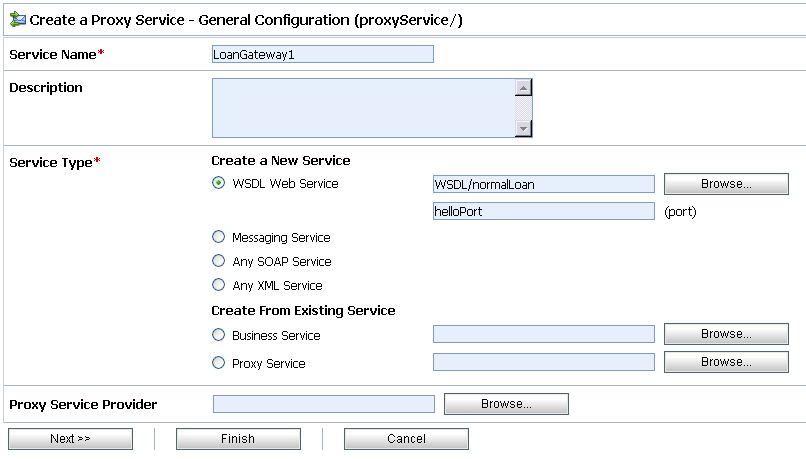Choose the Any SOAP Service option
This screenshot has width=806, height=459.
click(218, 261)
